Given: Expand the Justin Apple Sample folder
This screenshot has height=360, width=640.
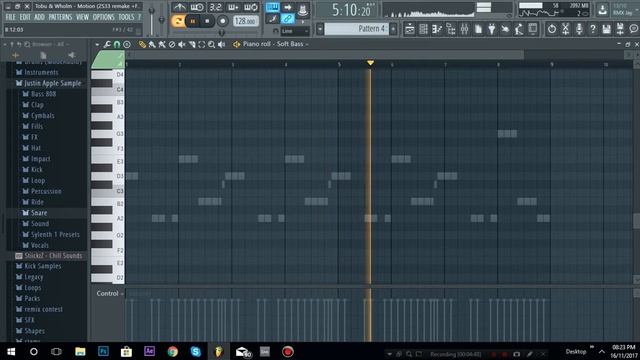Looking at the screenshot, I should 53,83.
